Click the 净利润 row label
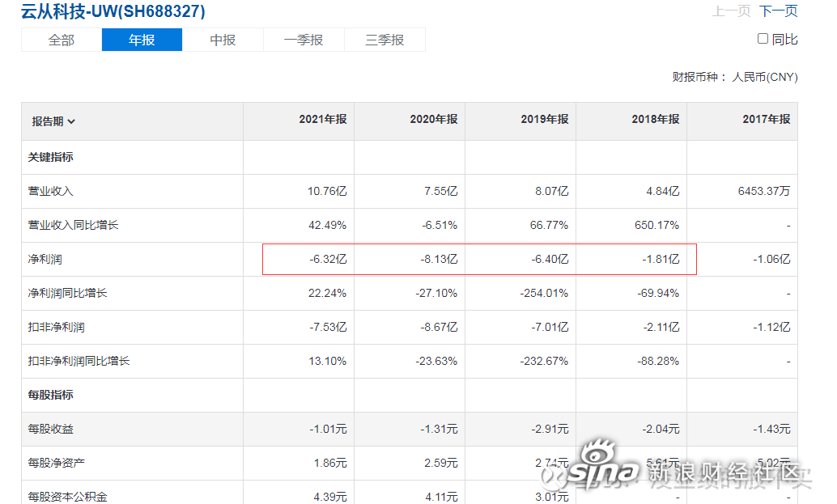 click(45, 259)
